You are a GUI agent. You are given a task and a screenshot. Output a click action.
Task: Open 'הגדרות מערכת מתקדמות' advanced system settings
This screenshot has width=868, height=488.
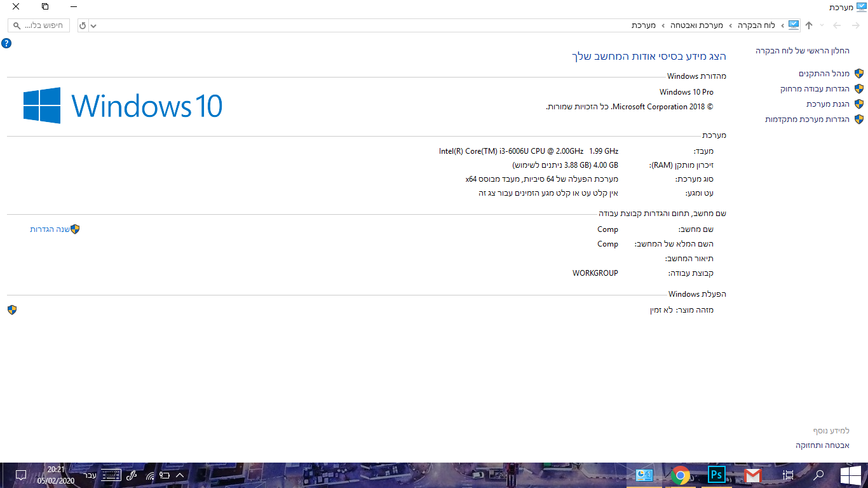[x=808, y=119]
